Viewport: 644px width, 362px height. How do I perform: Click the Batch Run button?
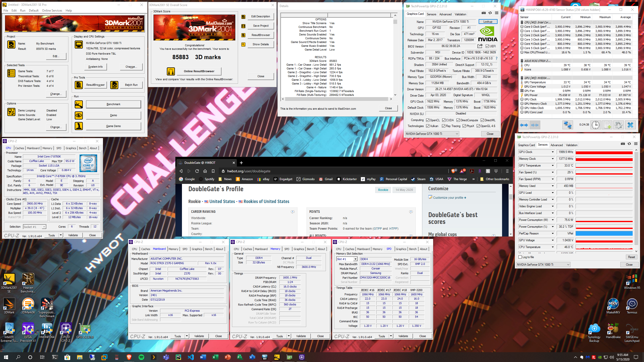131,85
